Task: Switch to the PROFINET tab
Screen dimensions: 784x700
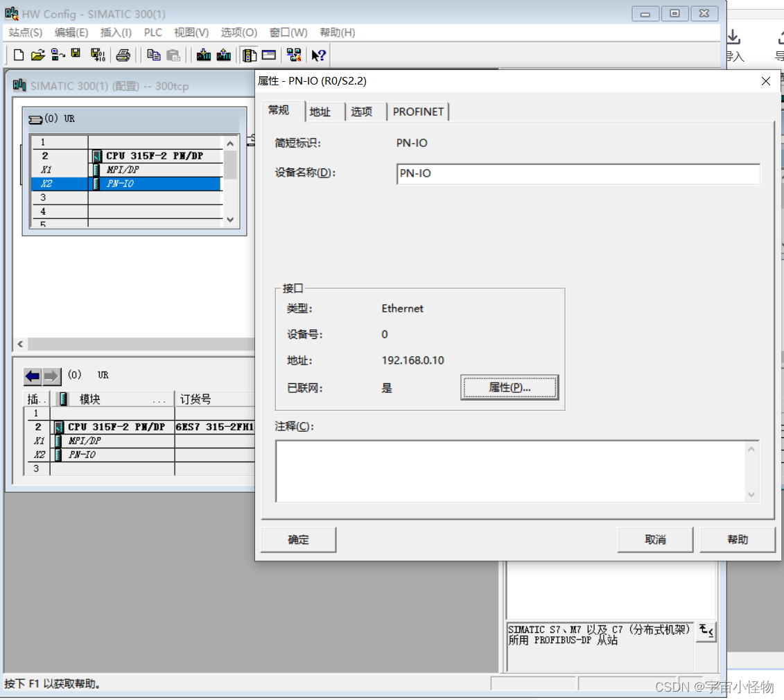Action: click(x=418, y=112)
